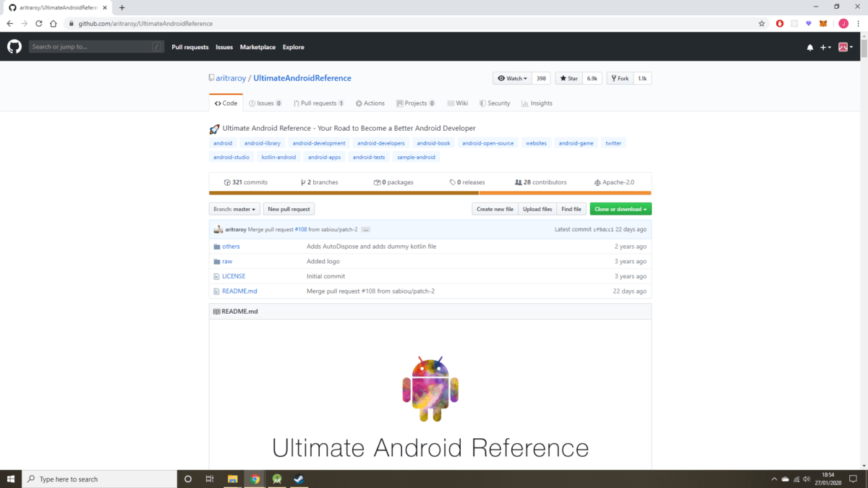Bookmark the page with the star icon

point(761,23)
